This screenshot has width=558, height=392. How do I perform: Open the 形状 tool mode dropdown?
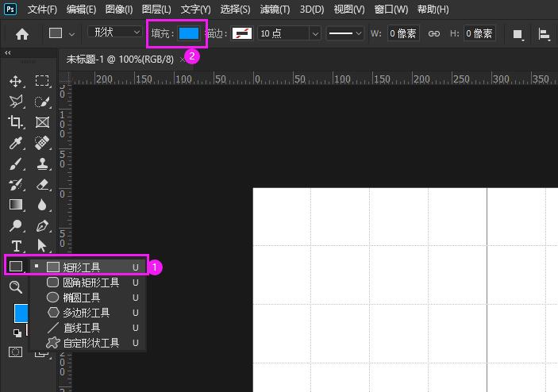(x=114, y=33)
